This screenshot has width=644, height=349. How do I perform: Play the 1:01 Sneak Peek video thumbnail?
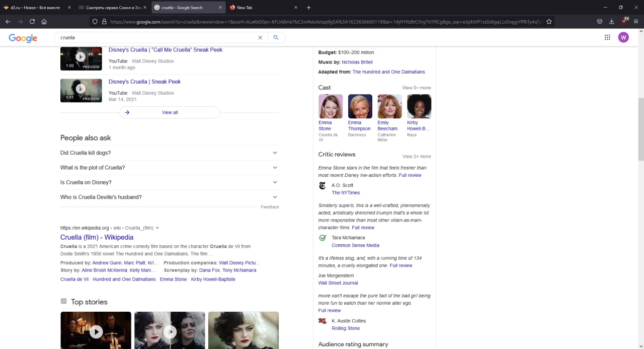click(x=81, y=91)
